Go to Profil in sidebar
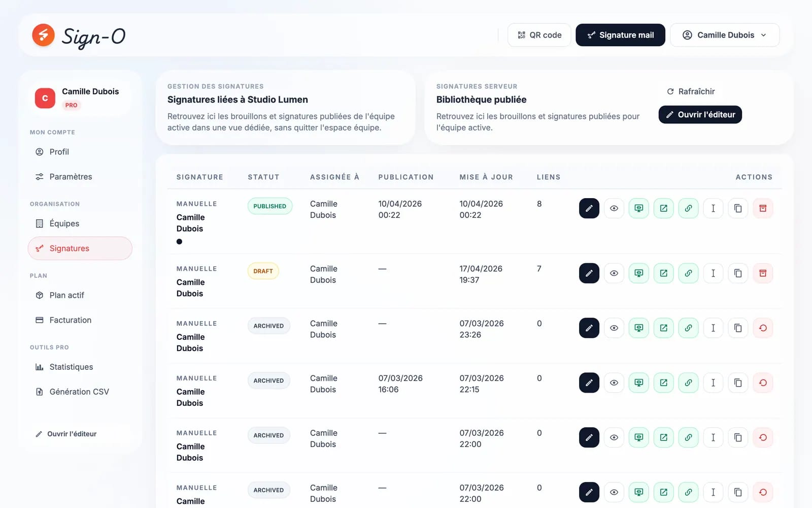 click(x=80, y=152)
